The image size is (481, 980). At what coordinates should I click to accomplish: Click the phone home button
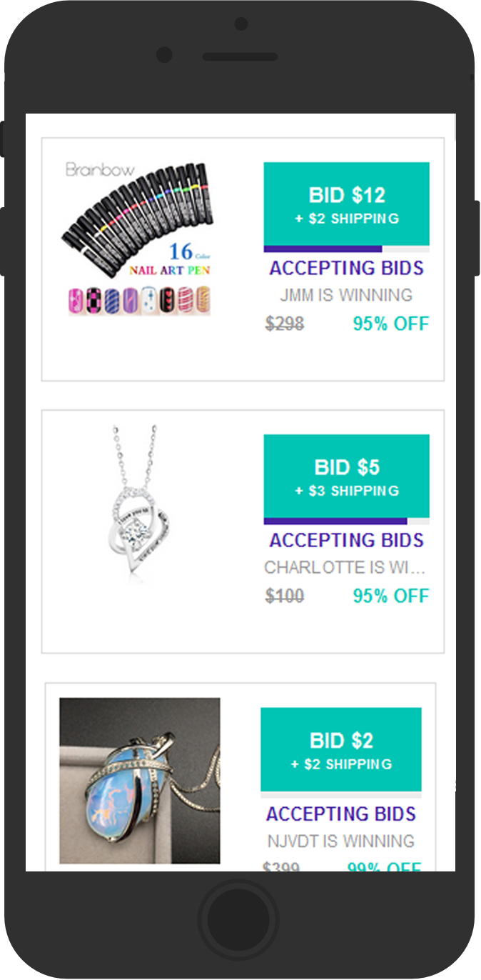pyautogui.click(x=239, y=918)
